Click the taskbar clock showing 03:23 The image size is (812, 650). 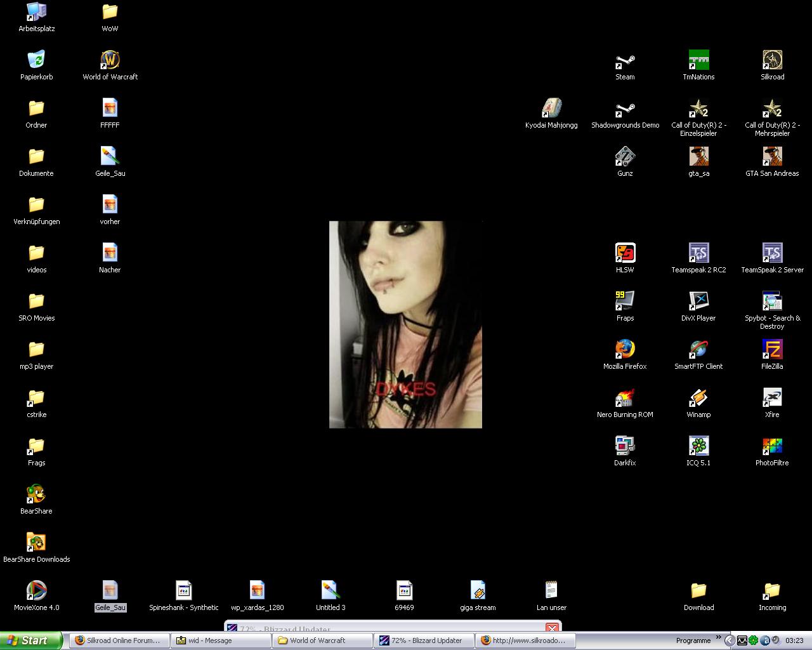click(794, 640)
